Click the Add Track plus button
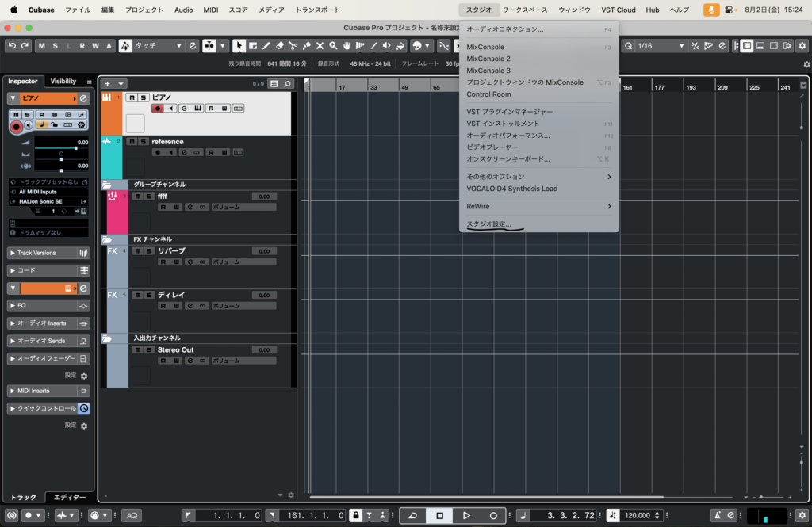Screen dimensions: 812x527 [108, 83]
